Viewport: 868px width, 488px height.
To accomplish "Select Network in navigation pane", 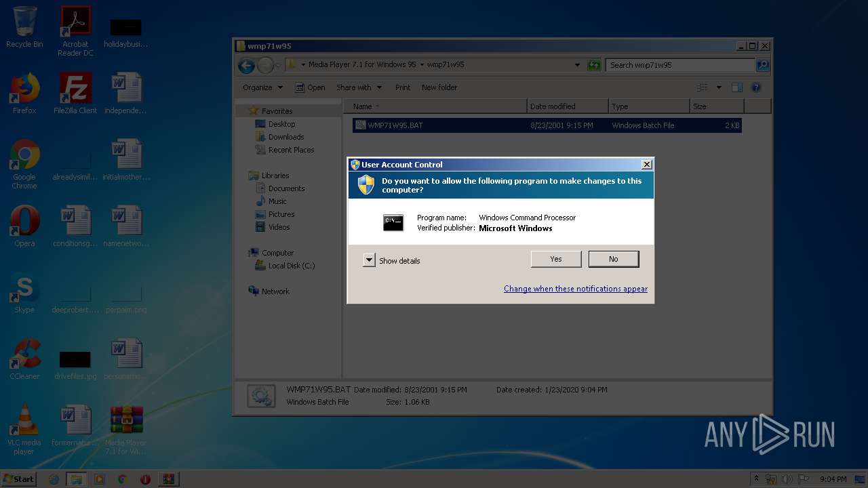I will coord(275,291).
